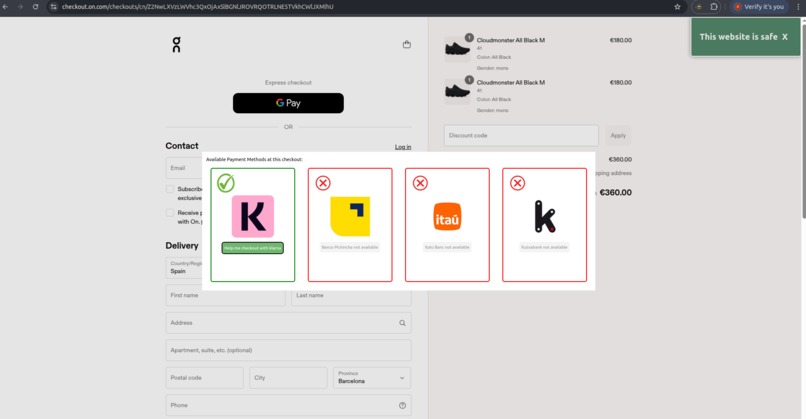
Task: Click Help me checkout with Klarna button
Action: (x=252, y=248)
